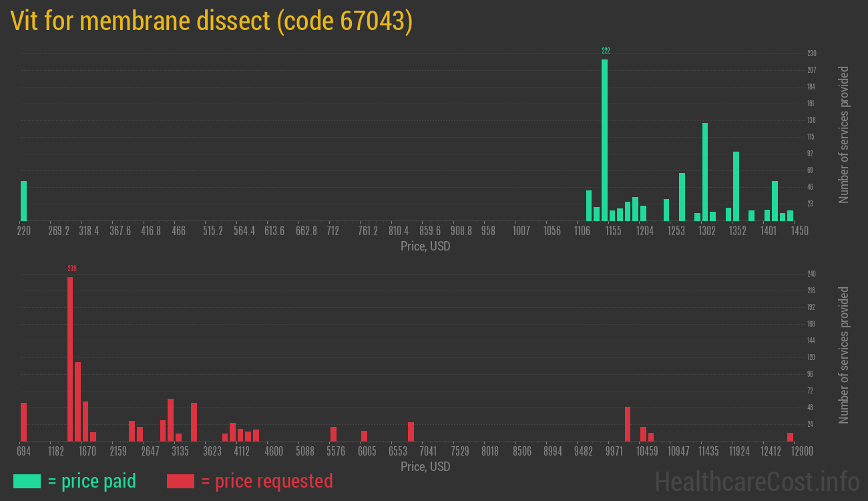Click the 1670 tick label on the lower x-axis
The image size is (868, 501).
click(x=87, y=452)
